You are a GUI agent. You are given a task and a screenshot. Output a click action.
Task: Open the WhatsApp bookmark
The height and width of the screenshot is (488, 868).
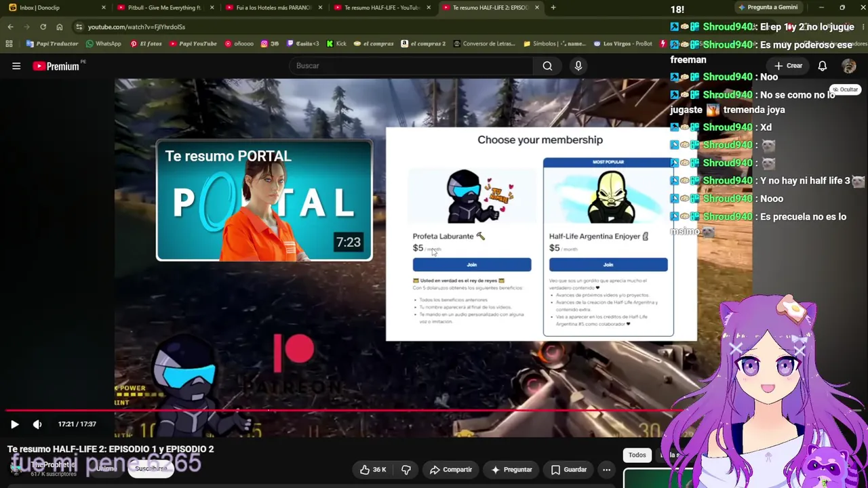104,44
